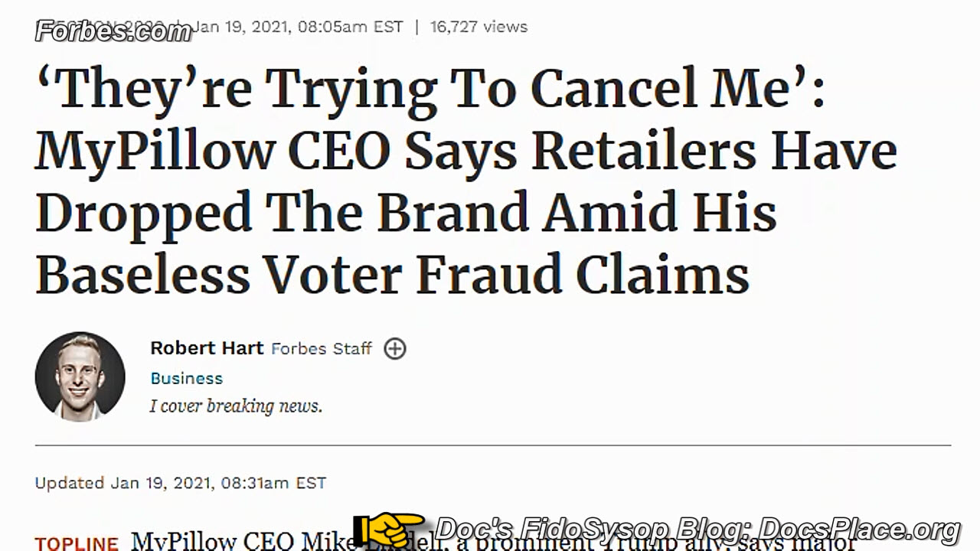The image size is (980, 551).
Task: Click the 'Updated Jan 19, 2021' timestamp
Action: (x=180, y=483)
